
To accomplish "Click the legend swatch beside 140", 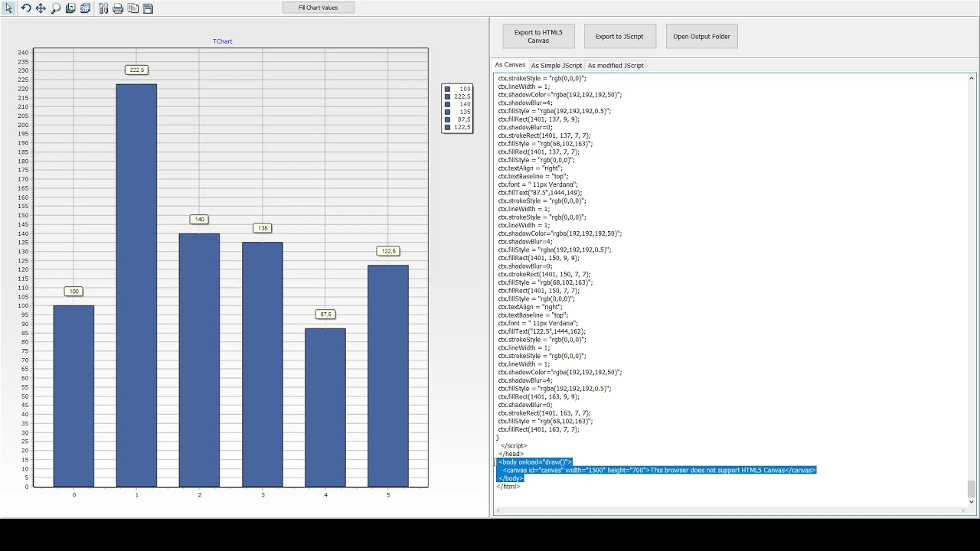I will coord(448,104).
